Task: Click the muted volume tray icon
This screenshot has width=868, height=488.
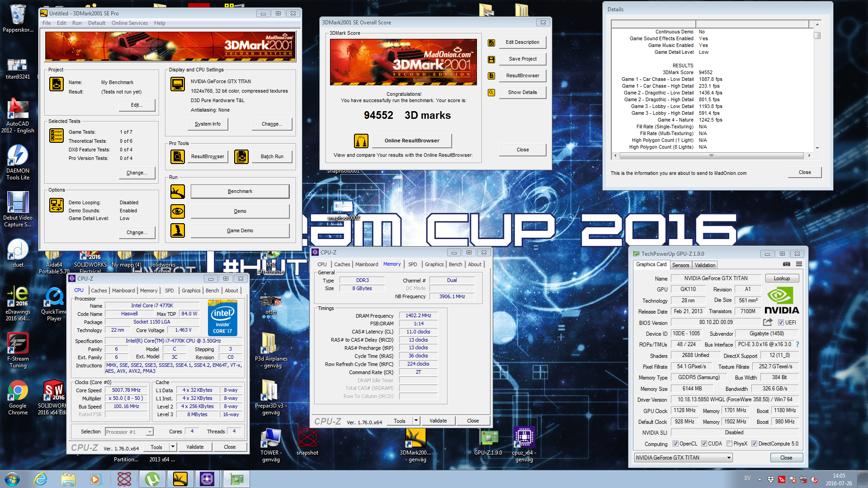Action: 814,479
